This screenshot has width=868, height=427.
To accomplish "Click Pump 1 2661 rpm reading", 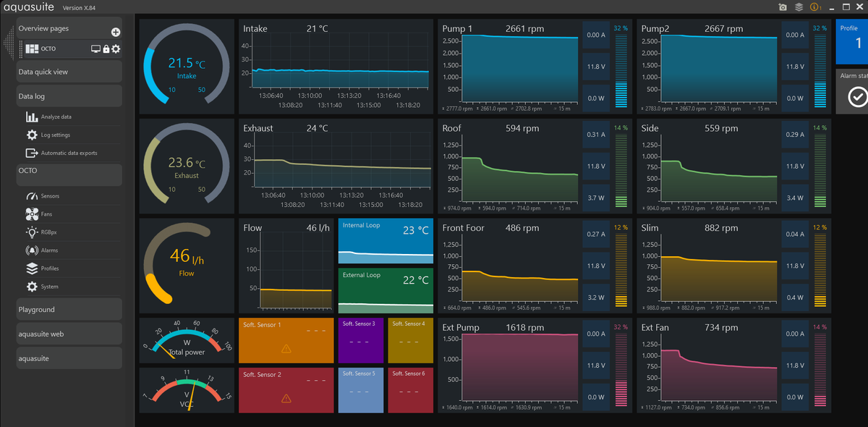I will 526,29.
